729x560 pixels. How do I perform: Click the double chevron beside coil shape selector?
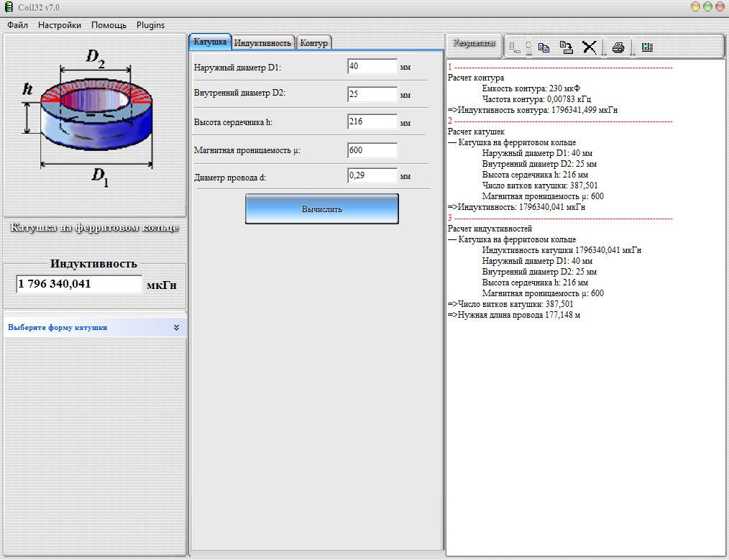pyautogui.click(x=176, y=327)
